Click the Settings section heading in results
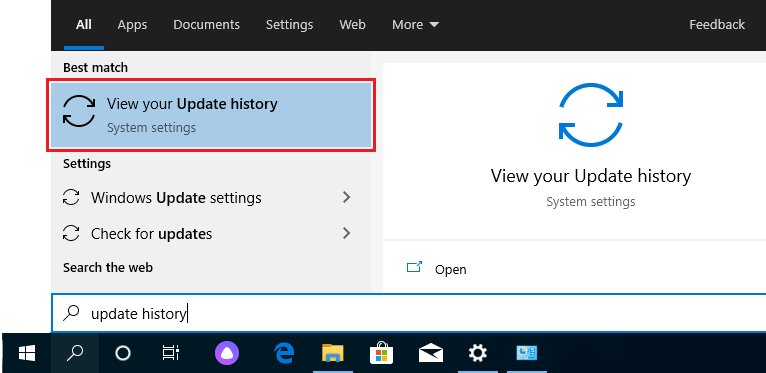 (x=87, y=164)
